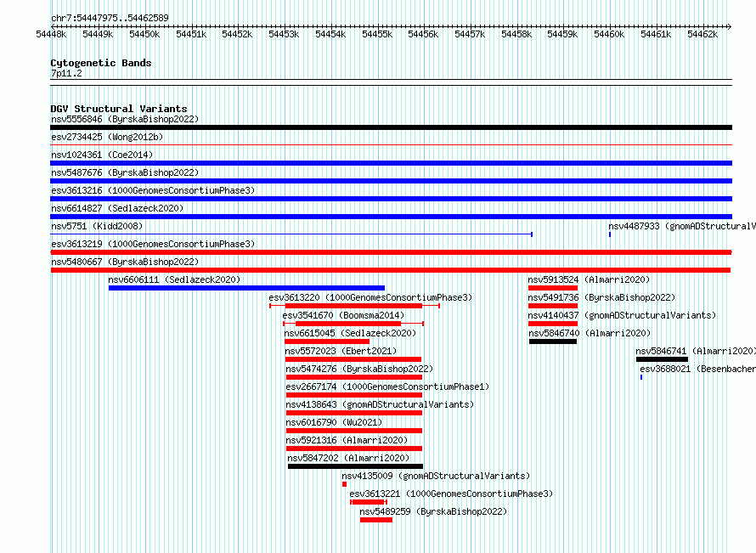756x553 pixels.
Task: Click nsv5846741 (Almarri2020) label
Action: [x=695, y=351]
